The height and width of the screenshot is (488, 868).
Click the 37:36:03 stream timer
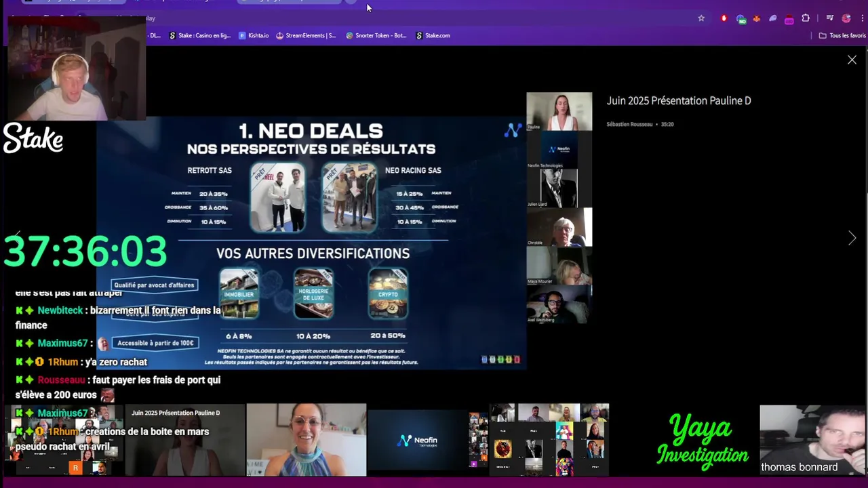point(85,251)
